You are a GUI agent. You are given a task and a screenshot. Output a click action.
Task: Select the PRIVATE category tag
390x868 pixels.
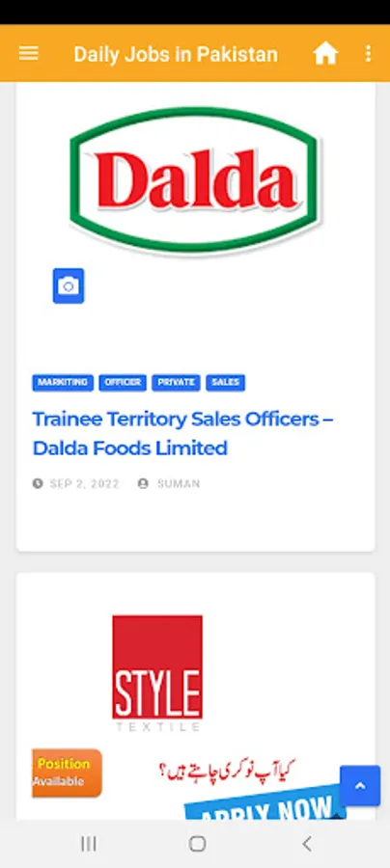click(x=176, y=383)
